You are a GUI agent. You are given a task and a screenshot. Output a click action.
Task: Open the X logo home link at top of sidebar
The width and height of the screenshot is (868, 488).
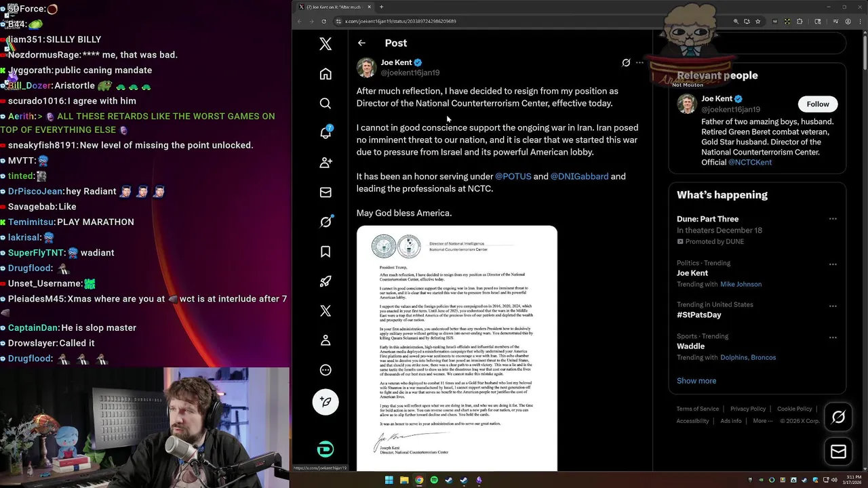coord(325,44)
